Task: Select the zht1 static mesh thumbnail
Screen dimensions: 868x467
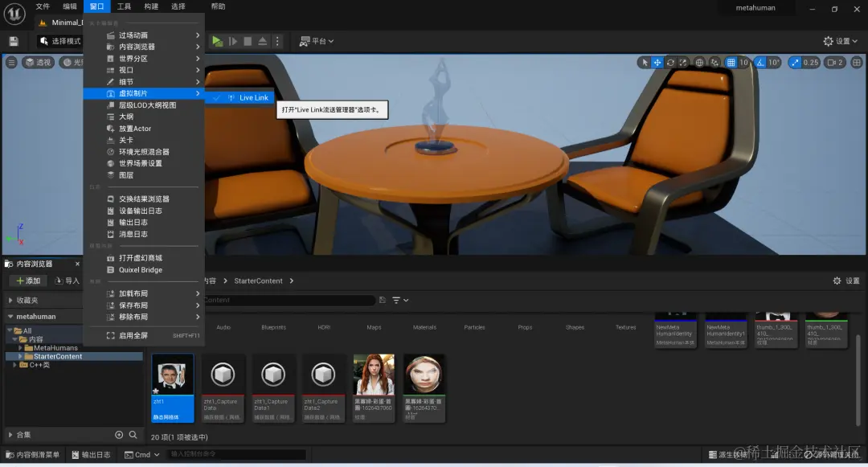Action: click(173, 388)
